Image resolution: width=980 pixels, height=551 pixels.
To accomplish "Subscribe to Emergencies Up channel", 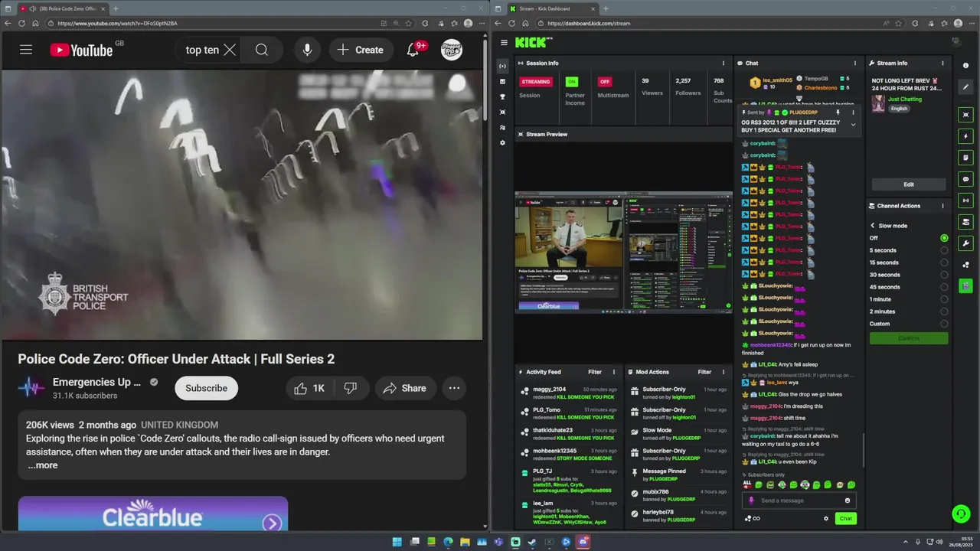I will pyautogui.click(x=206, y=388).
